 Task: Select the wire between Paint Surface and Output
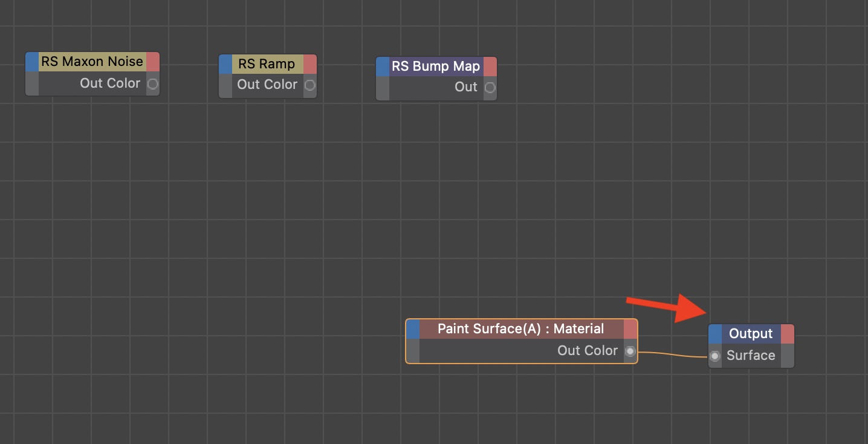(x=671, y=355)
